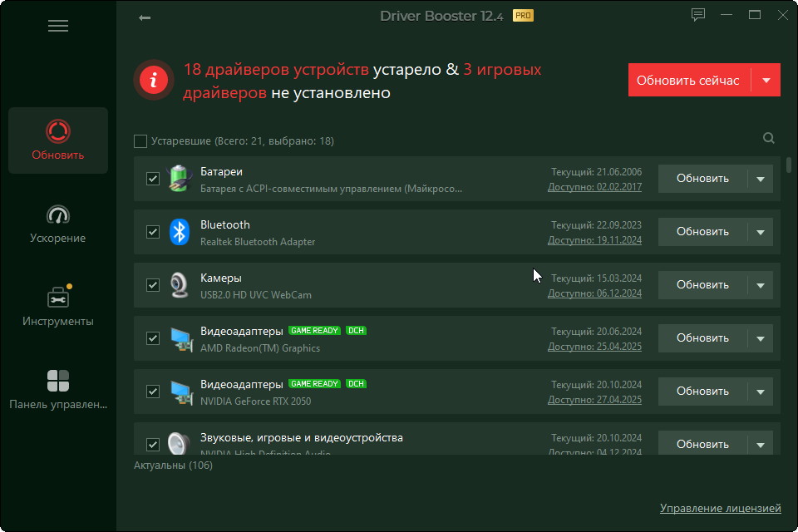Update the NVIDIA GeForce RTX 2050 driver

tap(702, 392)
